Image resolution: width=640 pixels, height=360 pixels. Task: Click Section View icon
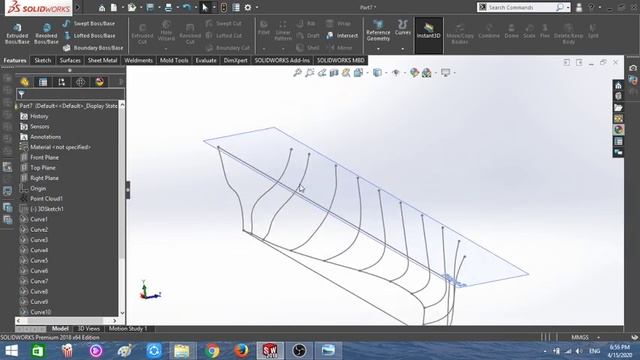tap(334, 73)
